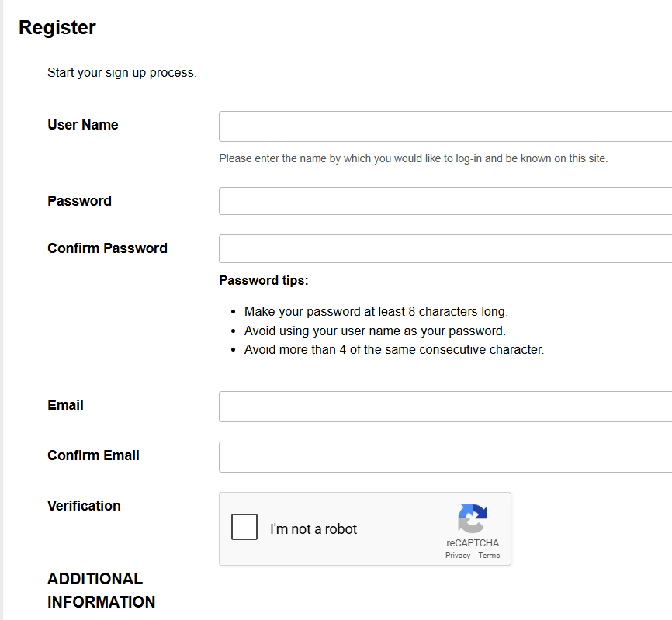Click the Register page heading
The width and height of the screenshot is (672, 620).
click(57, 28)
